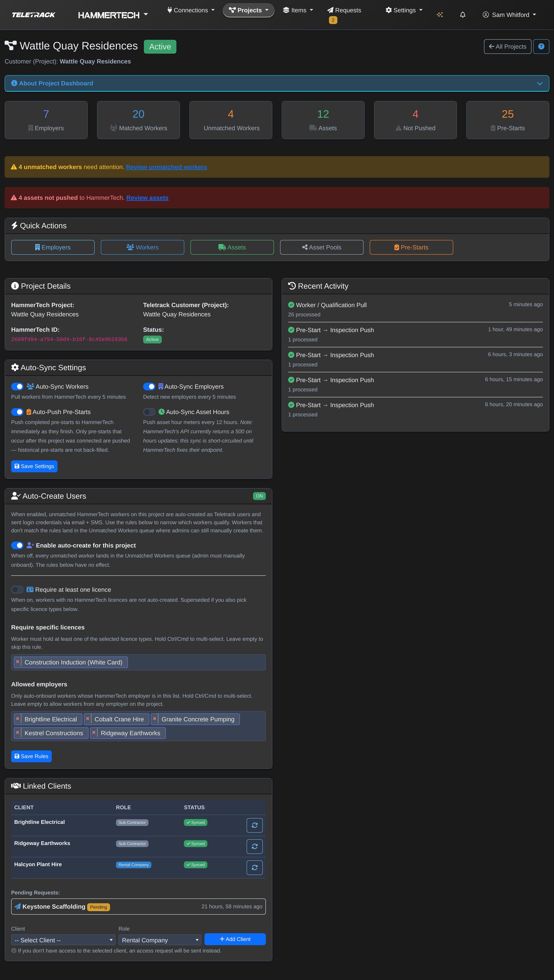The width and height of the screenshot is (554, 980).
Task: Click the help question mark icon
Action: coord(541,46)
